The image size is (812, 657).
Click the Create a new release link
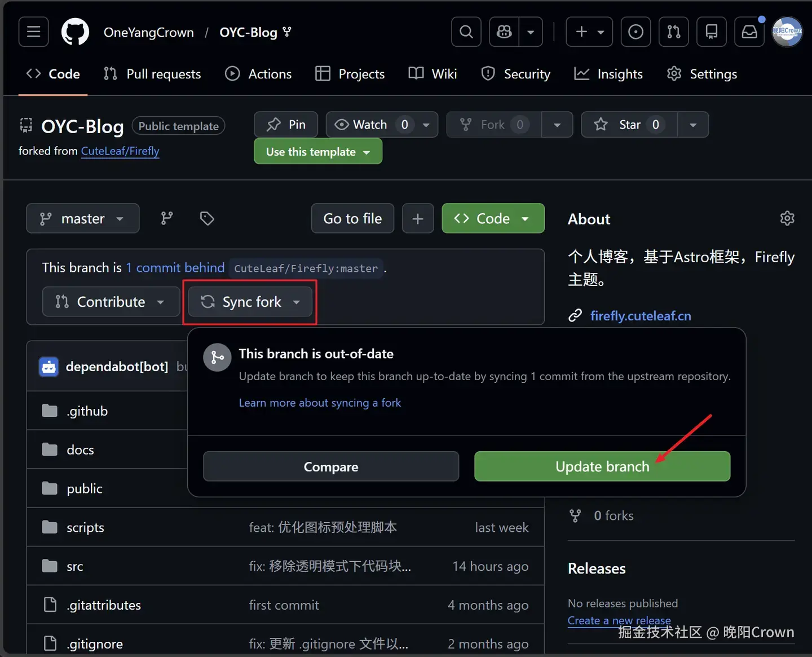point(619,620)
